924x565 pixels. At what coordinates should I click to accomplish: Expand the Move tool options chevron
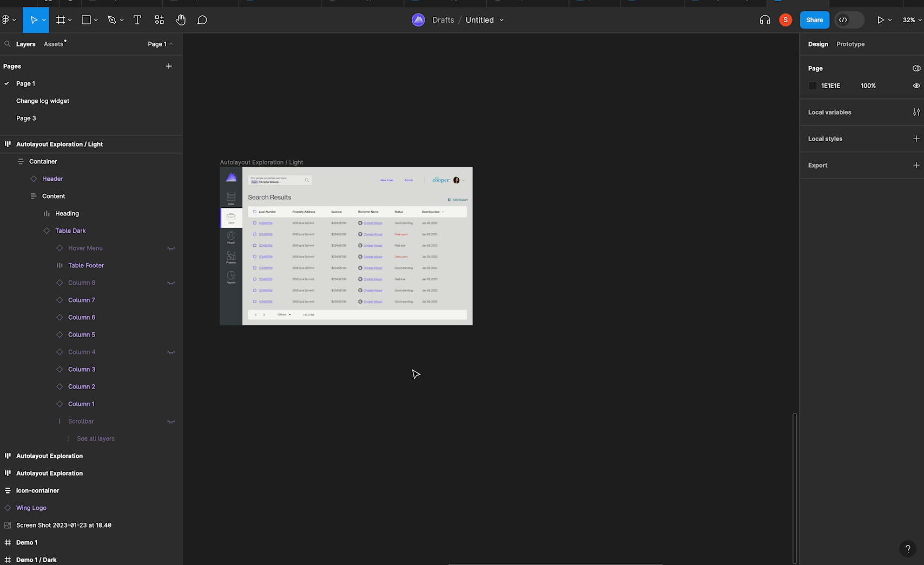pos(43,20)
